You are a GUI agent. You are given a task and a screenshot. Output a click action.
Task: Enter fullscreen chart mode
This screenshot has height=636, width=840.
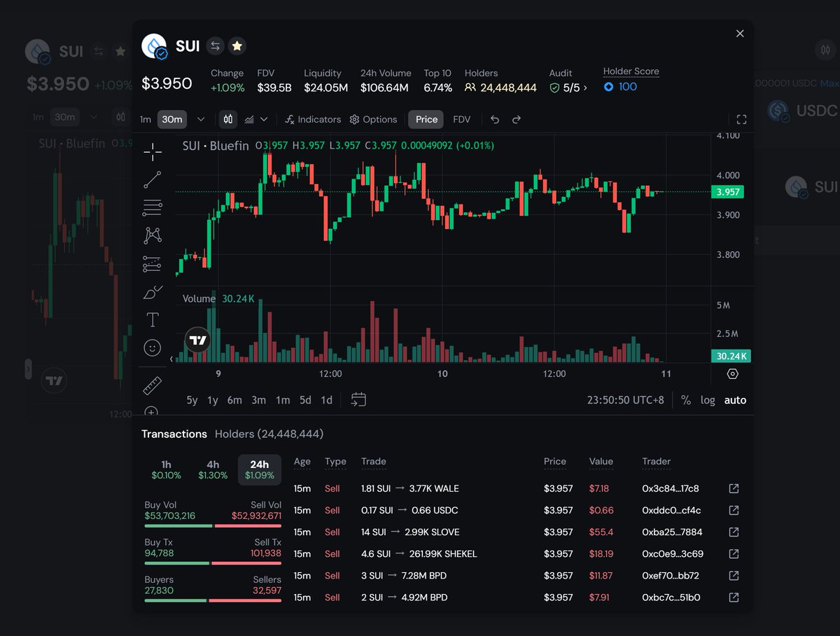741,119
